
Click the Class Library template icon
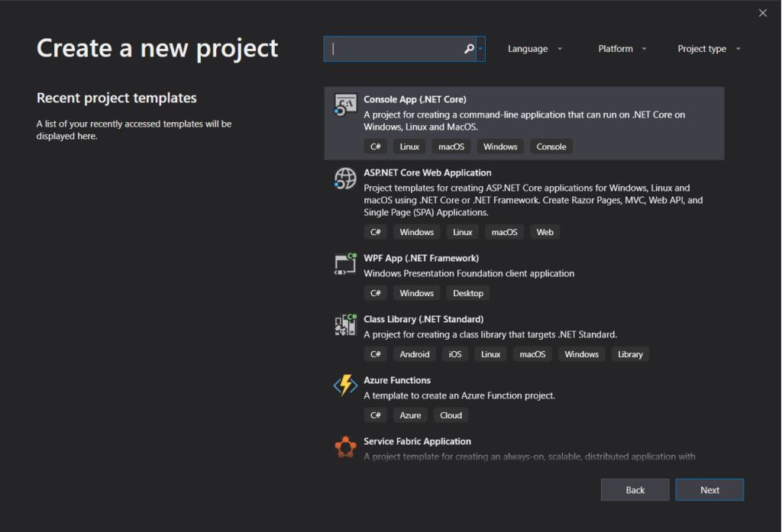(345, 325)
